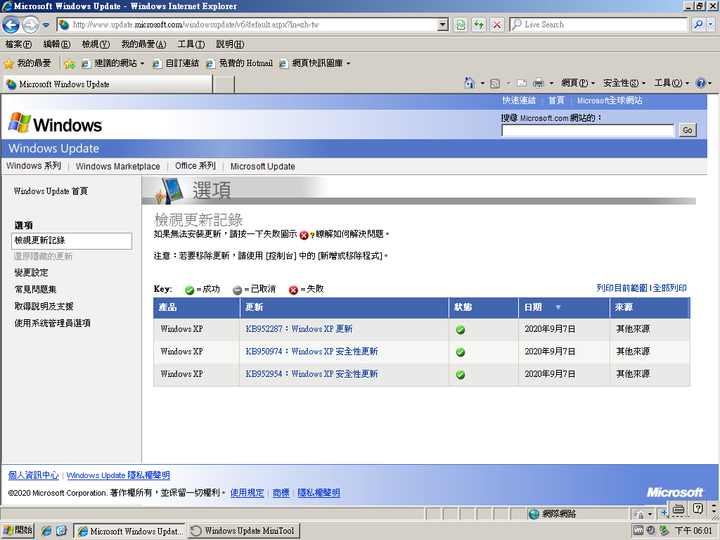Open the Windows 系列 navigation tab

[34, 166]
